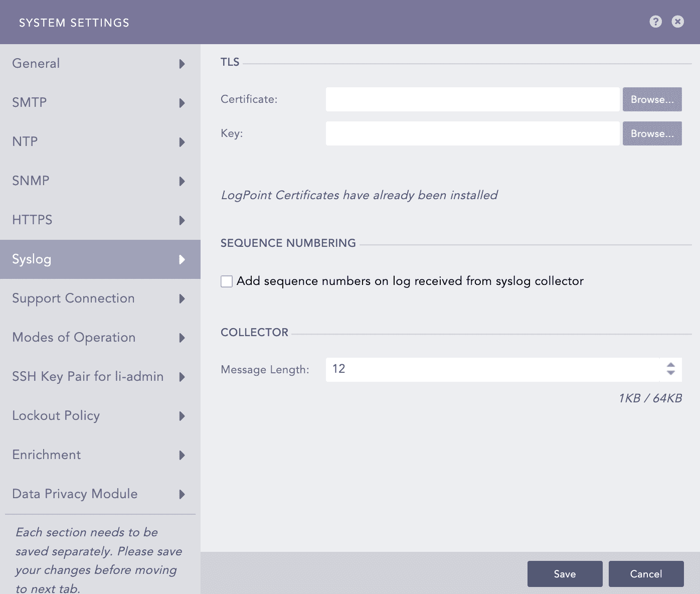Viewport: 700px width, 594px height.
Task: Decrease Message Length with down arrow
Action: click(x=670, y=373)
